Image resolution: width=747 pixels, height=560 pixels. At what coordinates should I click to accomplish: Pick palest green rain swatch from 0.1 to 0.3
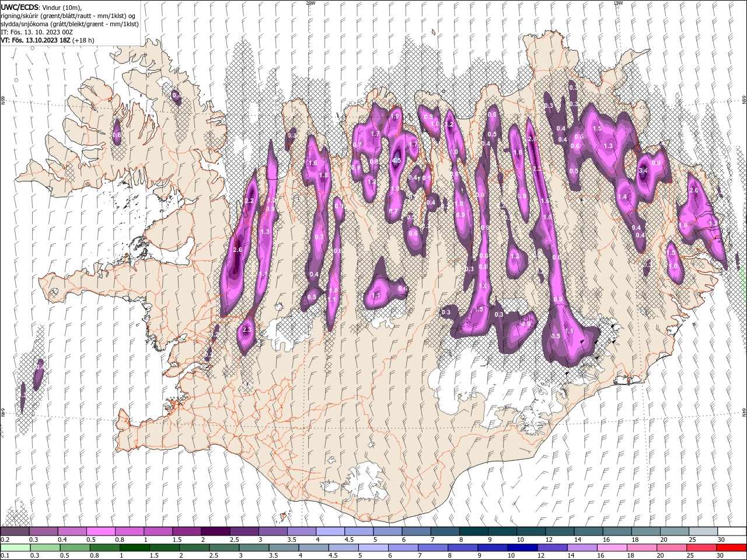click(15, 548)
